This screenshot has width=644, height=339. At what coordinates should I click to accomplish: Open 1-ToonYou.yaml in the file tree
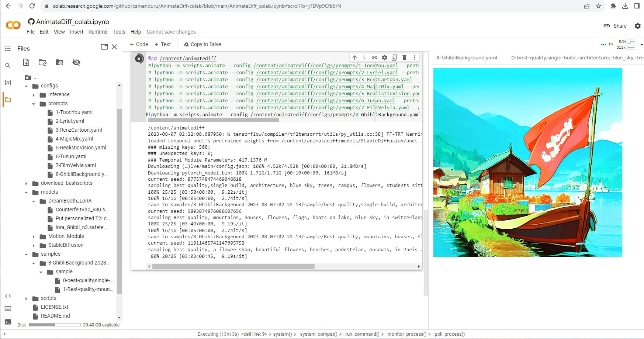74,112
